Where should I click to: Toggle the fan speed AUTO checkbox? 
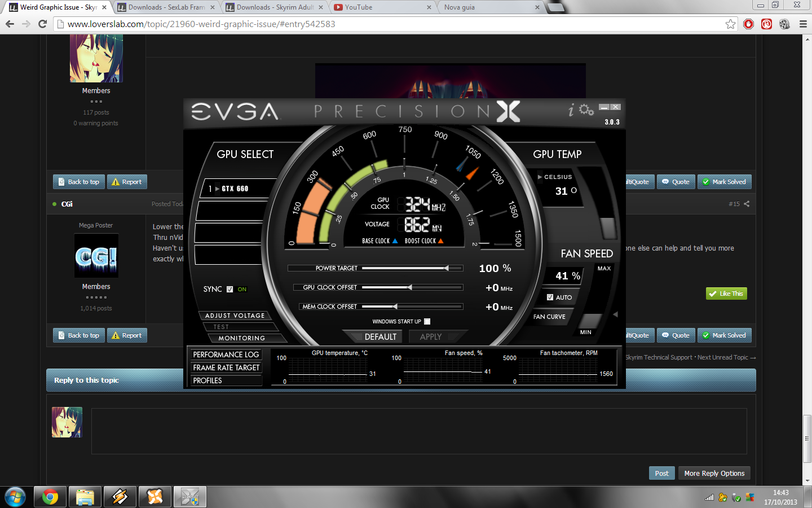tap(550, 297)
